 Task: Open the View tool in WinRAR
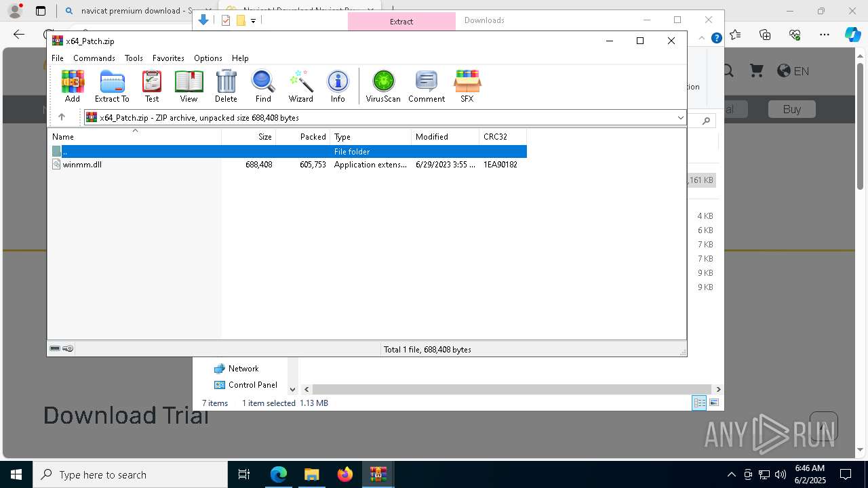[x=189, y=86]
